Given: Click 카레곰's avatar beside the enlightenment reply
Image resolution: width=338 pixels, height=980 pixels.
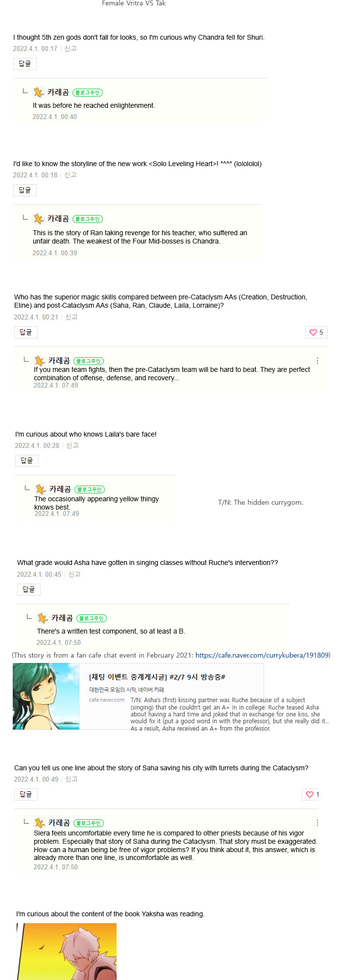Looking at the screenshot, I should tap(39, 93).
